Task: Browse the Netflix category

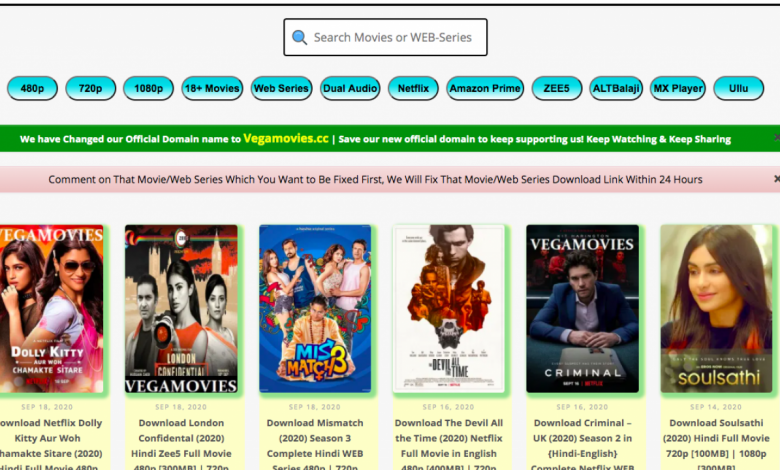Action: pyautogui.click(x=413, y=89)
